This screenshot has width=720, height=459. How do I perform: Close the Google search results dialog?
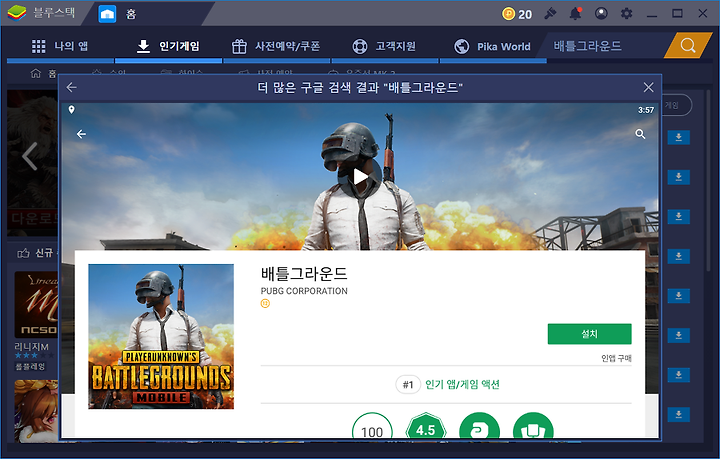click(x=648, y=87)
